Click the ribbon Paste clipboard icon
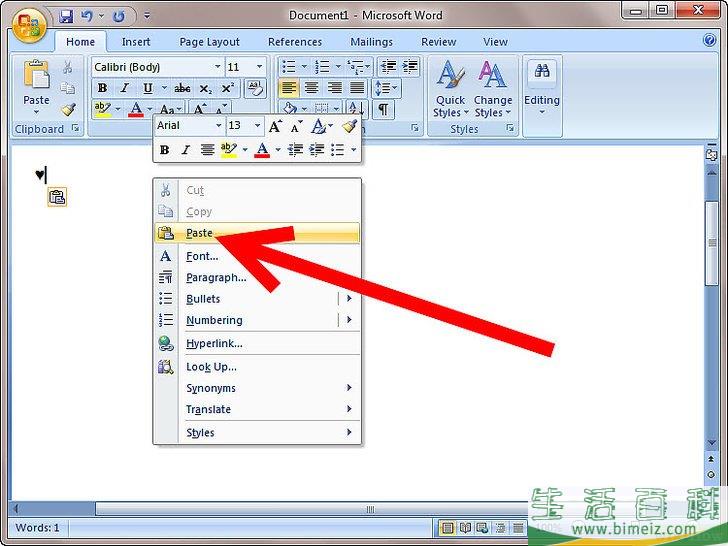The height and width of the screenshot is (546, 728). tap(36, 74)
